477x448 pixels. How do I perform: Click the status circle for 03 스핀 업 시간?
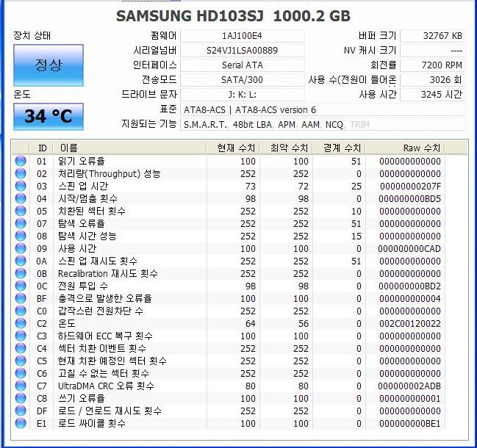pos(21,186)
